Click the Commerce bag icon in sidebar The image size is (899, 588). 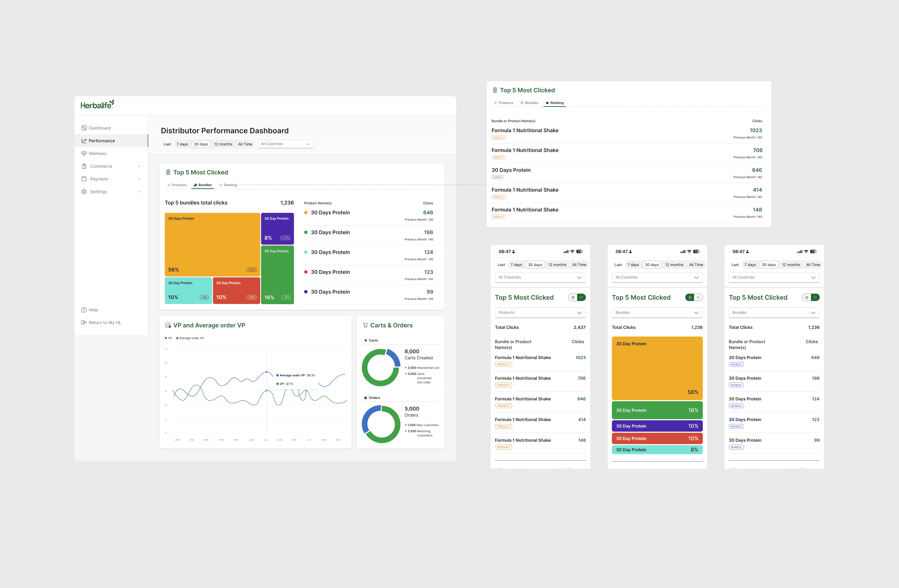click(84, 166)
